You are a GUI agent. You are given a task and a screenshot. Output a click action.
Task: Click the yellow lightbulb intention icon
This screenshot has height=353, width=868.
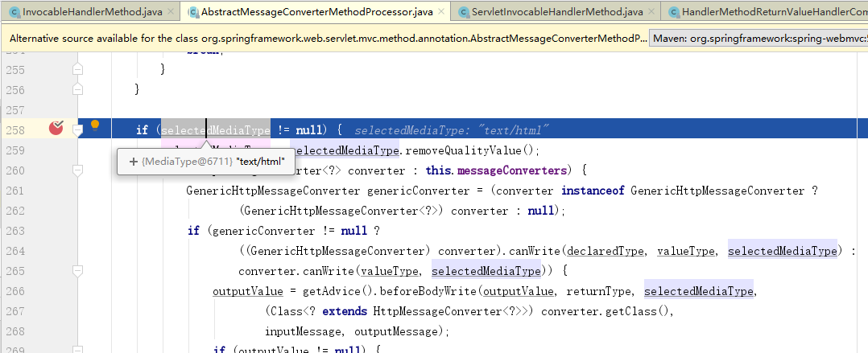(95, 125)
